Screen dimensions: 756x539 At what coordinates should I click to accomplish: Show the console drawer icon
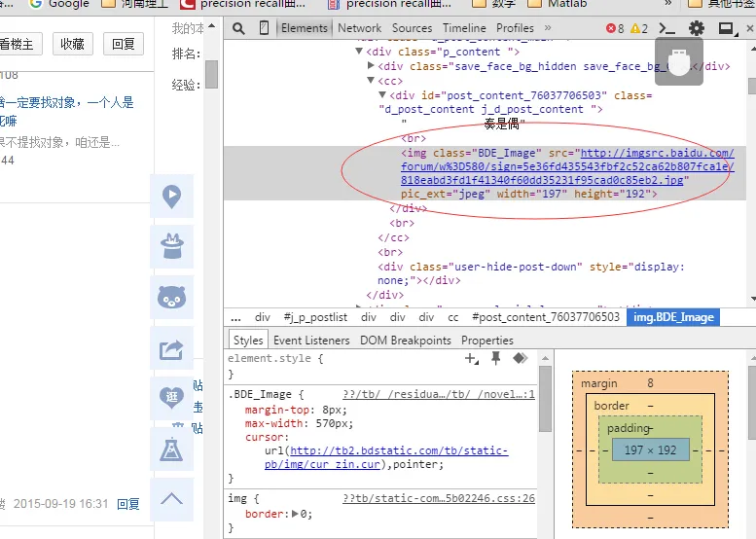point(667,28)
